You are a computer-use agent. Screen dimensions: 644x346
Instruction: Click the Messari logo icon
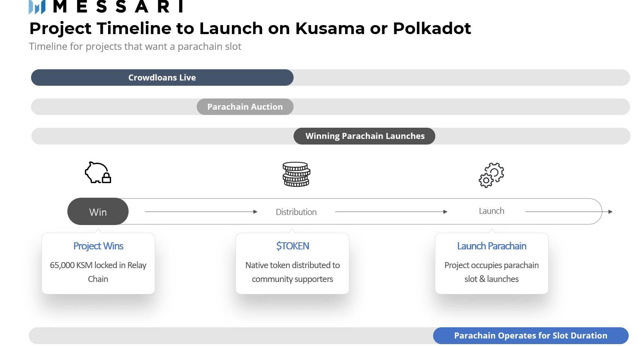[x=37, y=7]
